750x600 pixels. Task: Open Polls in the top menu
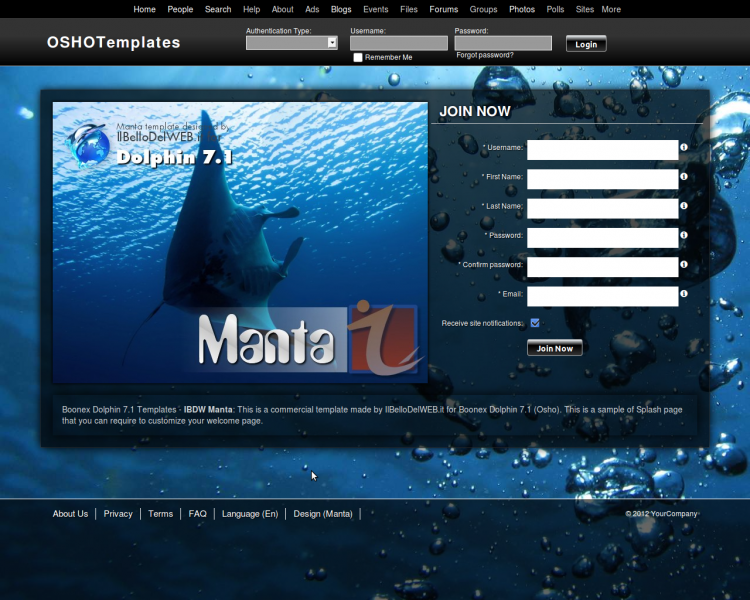pos(555,9)
